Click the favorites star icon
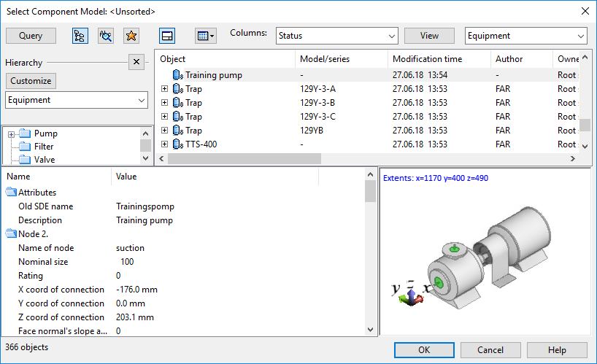The height and width of the screenshot is (364, 597). point(131,36)
